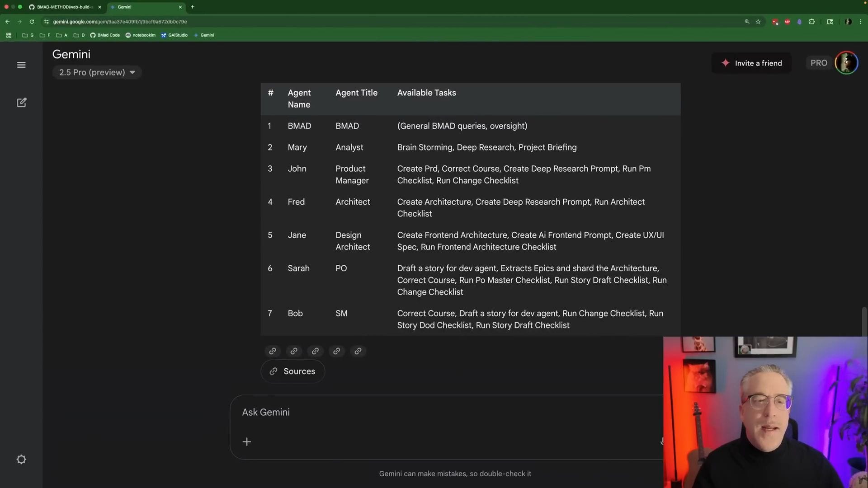Screen dimensions: 868x488
Task: Click the Invite a friend button
Action: click(x=751, y=63)
